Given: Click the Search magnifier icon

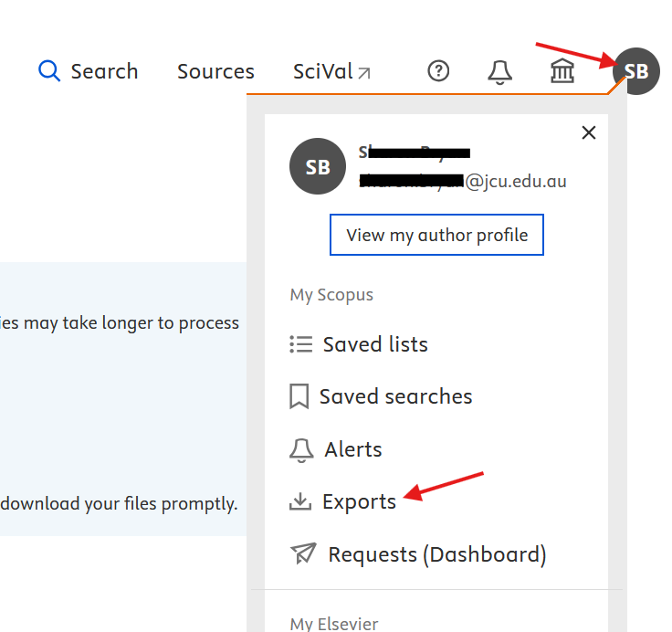Looking at the screenshot, I should coord(49,70).
